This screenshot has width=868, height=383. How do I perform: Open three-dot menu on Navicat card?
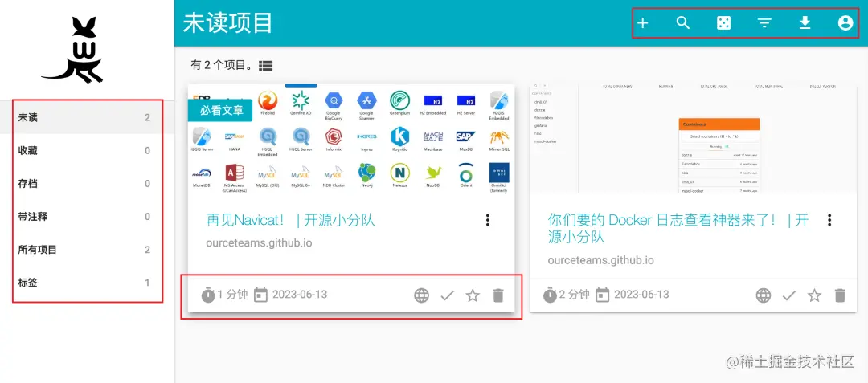[487, 220]
